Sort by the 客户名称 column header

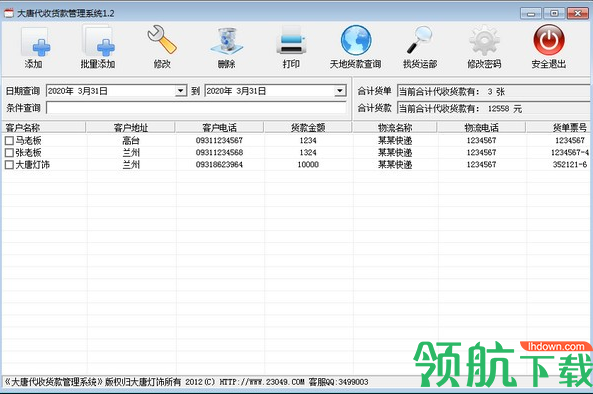[x=44, y=127]
